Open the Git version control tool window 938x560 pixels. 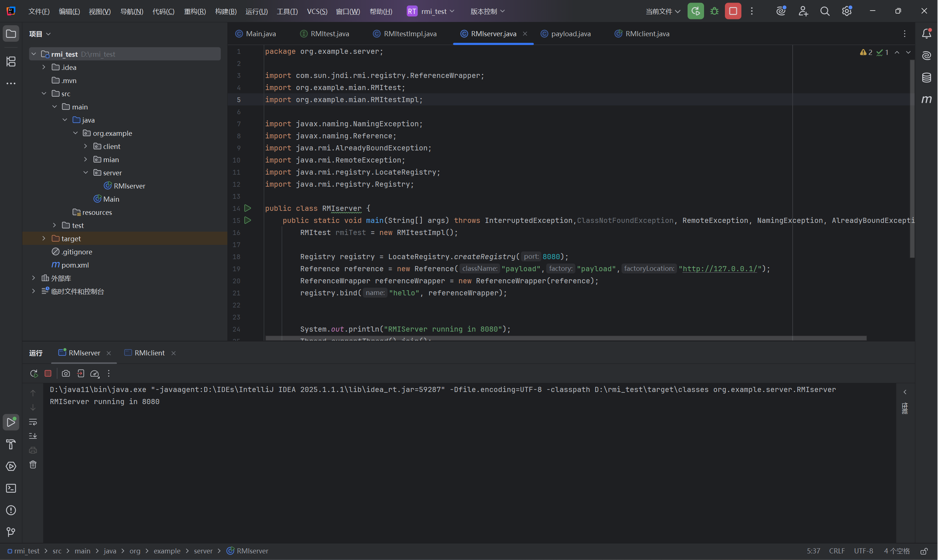point(11,532)
